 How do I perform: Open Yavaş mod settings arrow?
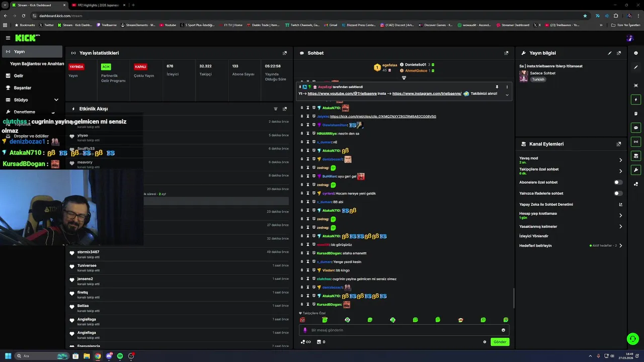620,160
